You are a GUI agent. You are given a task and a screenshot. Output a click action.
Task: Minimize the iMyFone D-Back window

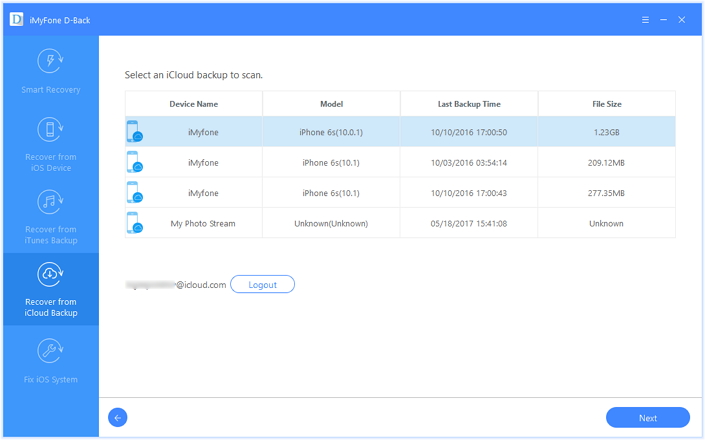click(x=664, y=20)
